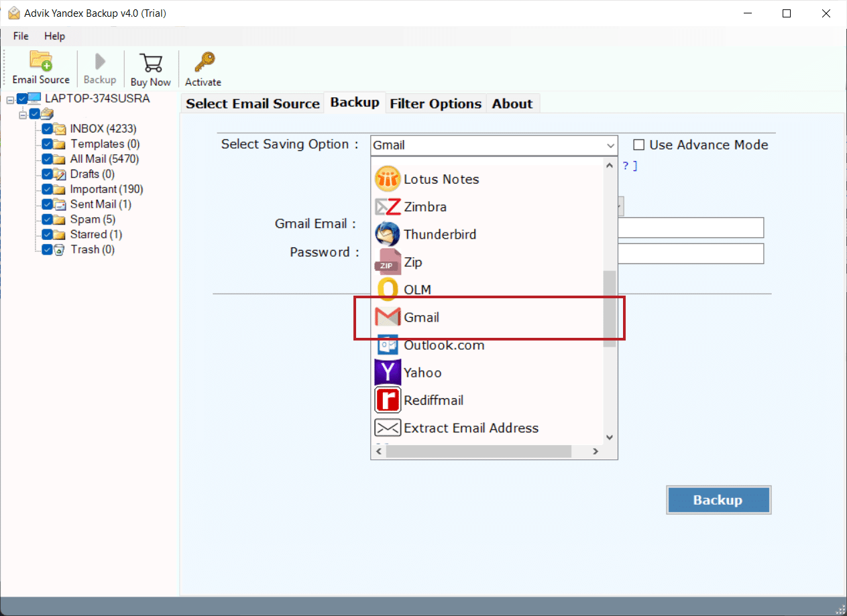This screenshot has height=616, width=847.
Task: Select the OLM icon in list
Action: [388, 290]
